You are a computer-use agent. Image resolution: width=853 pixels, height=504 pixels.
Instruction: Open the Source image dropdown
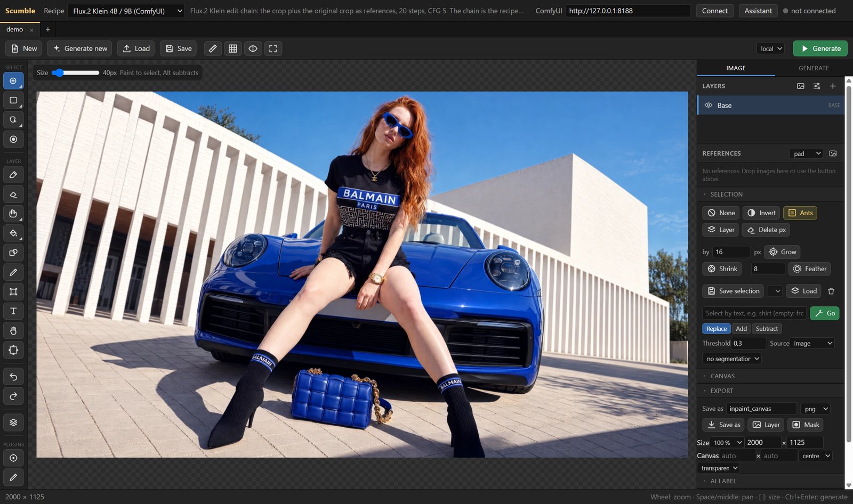813,344
